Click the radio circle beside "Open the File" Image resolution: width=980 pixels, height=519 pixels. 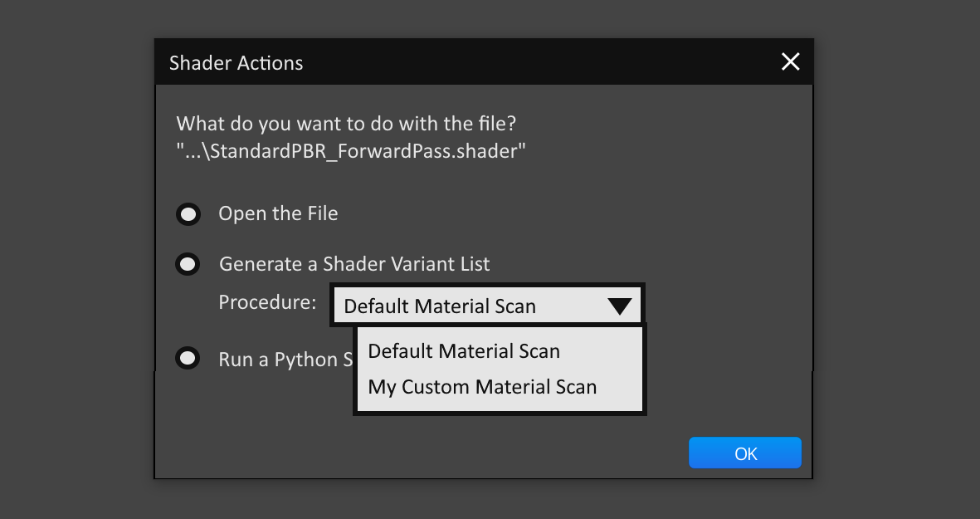[x=188, y=213]
